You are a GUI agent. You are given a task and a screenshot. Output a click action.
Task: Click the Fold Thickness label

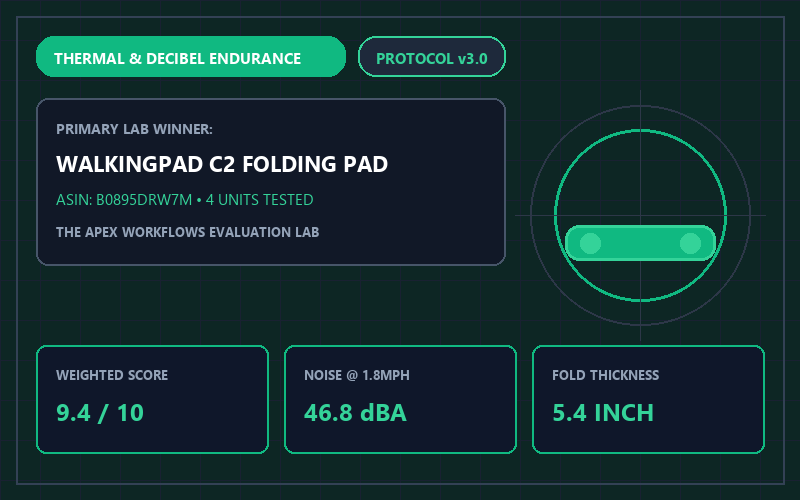pyautogui.click(x=606, y=375)
